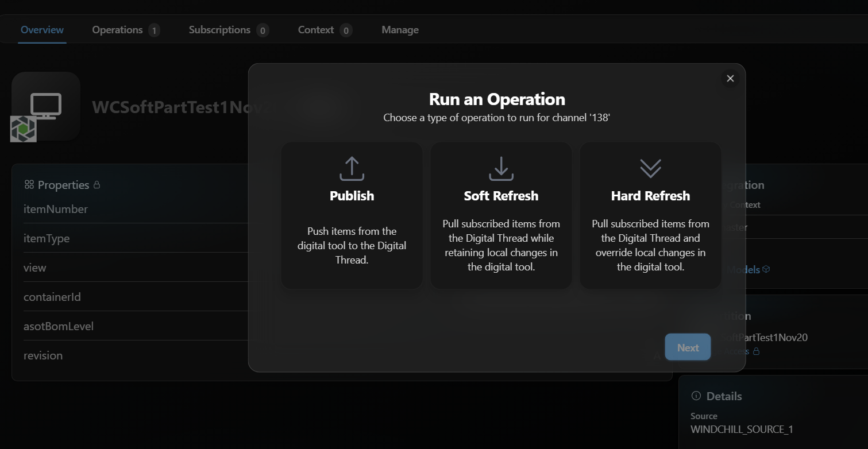Open the Manage tab
Image resolution: width=868 pixels, height=449 pixels.
[400, 30]
